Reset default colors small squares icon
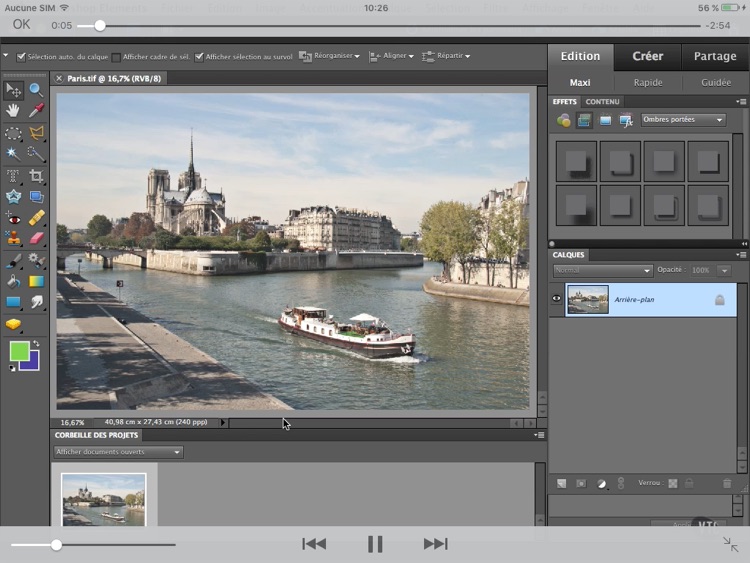The height and width of the screenshot is (563, 750). coord(12,368)
